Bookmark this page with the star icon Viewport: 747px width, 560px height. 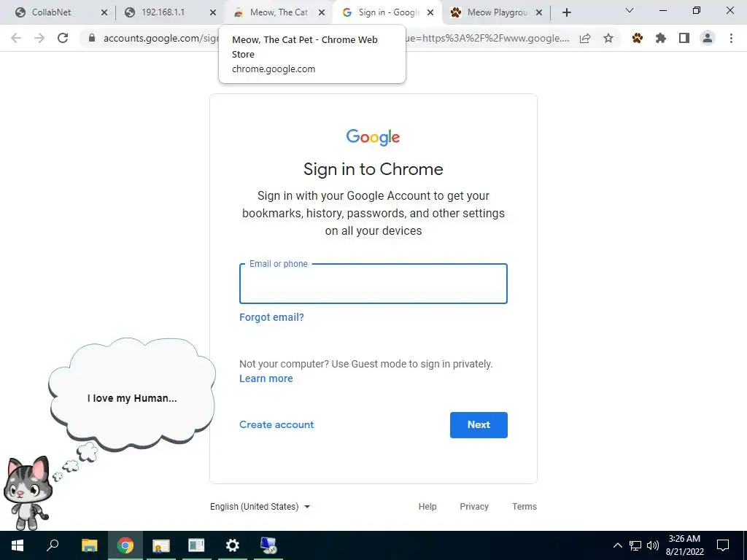[x=608, y=38]
